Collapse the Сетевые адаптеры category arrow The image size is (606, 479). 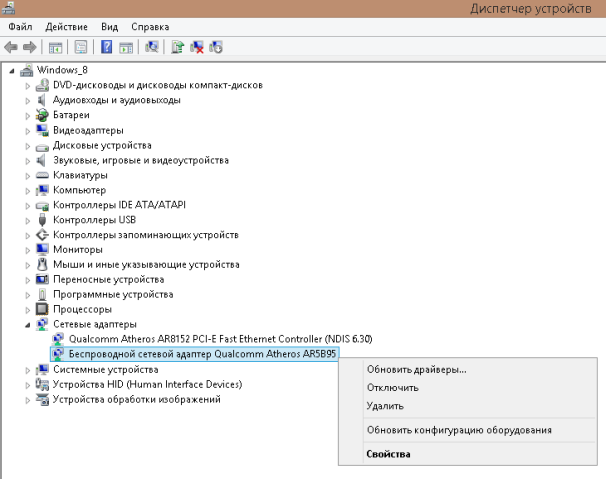click(27, 325)
